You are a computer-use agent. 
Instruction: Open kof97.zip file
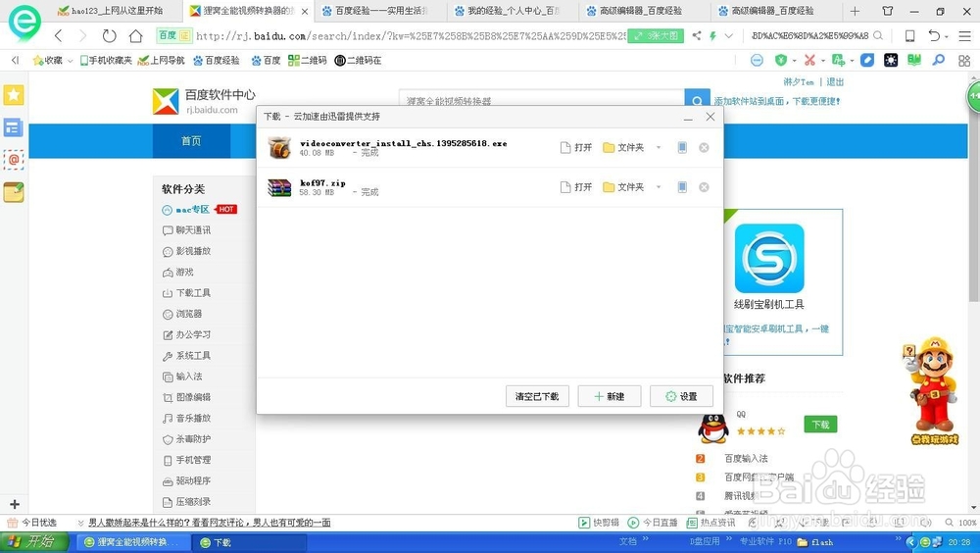[x=575, y=187]
